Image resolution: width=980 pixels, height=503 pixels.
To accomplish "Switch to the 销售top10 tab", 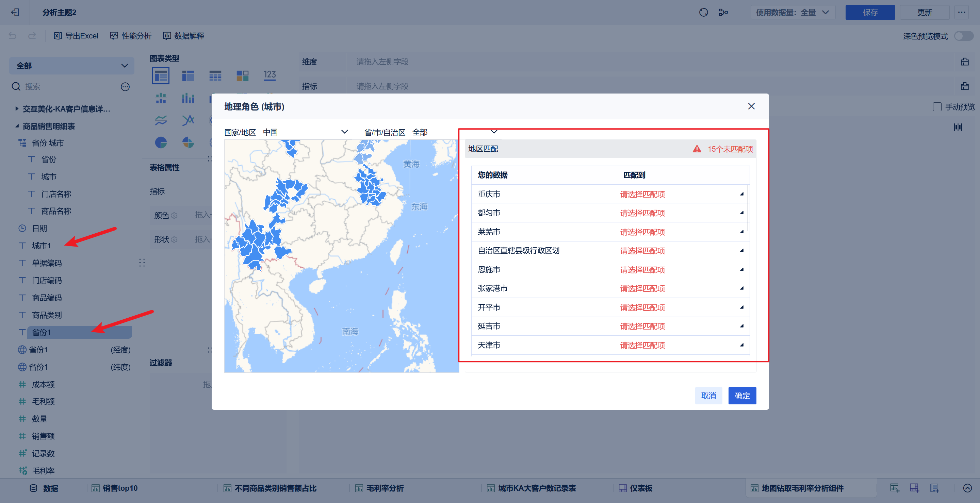I will pos(120,488).
